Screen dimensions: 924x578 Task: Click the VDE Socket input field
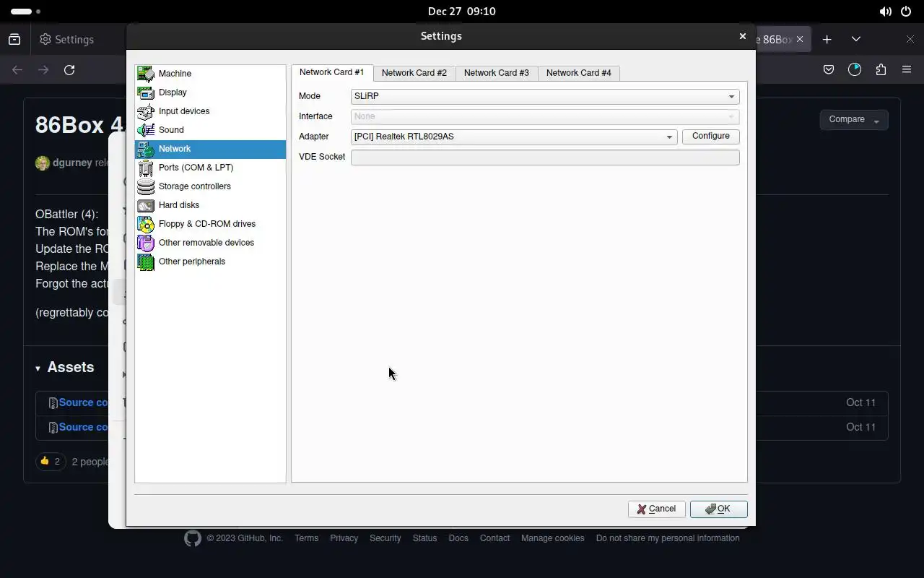tap(545, 157)
